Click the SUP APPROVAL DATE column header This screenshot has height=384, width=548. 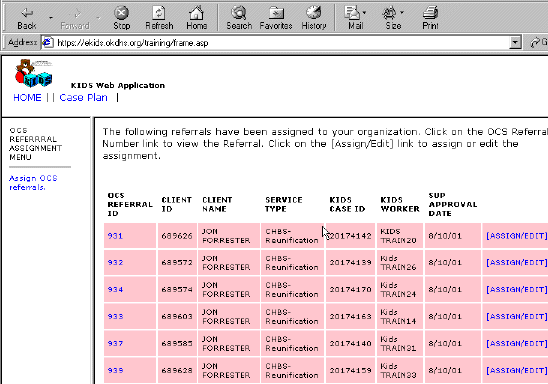[x=453, y=204]
